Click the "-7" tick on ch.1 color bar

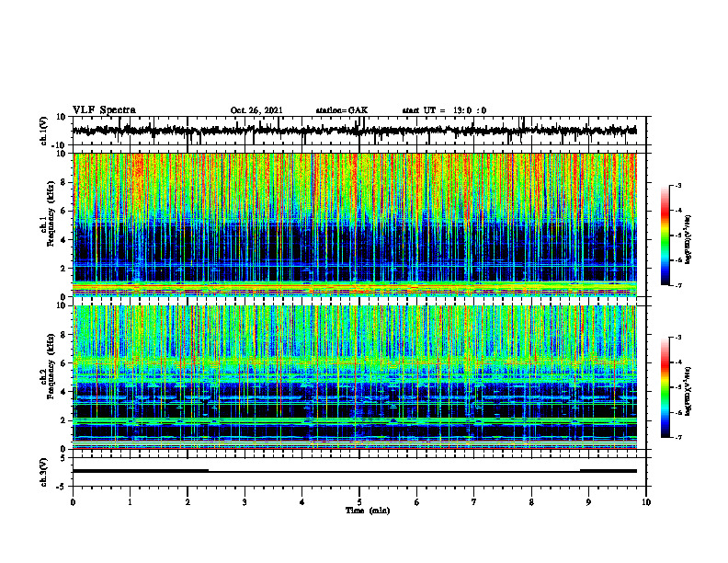[x=678, y=285]
